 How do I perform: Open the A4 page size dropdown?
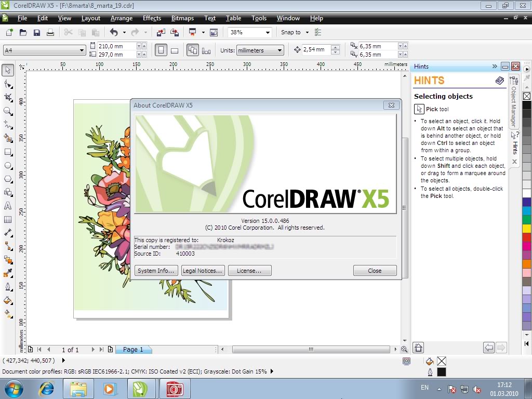tap(82, 50)
